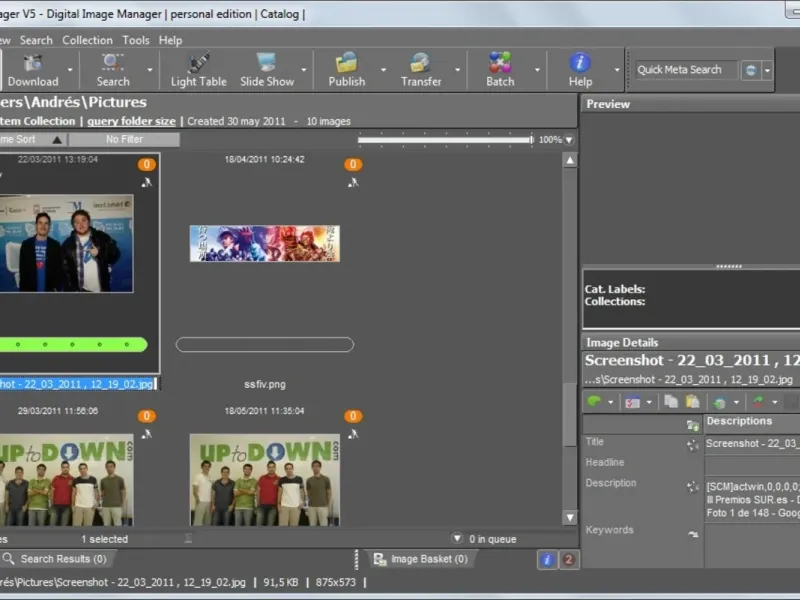The image size is (800, 600).
Task: Open the Transfer tool
Action: click(x=421, y=70)
